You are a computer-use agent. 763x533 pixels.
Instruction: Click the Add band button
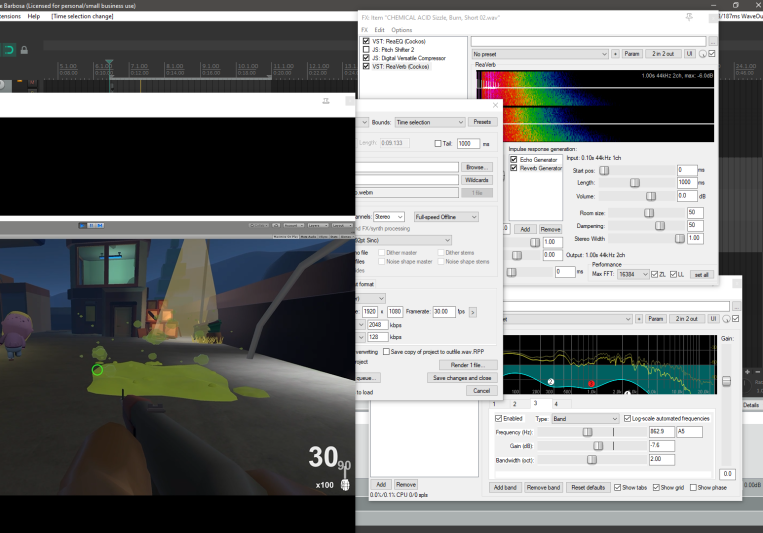point(505,487)
